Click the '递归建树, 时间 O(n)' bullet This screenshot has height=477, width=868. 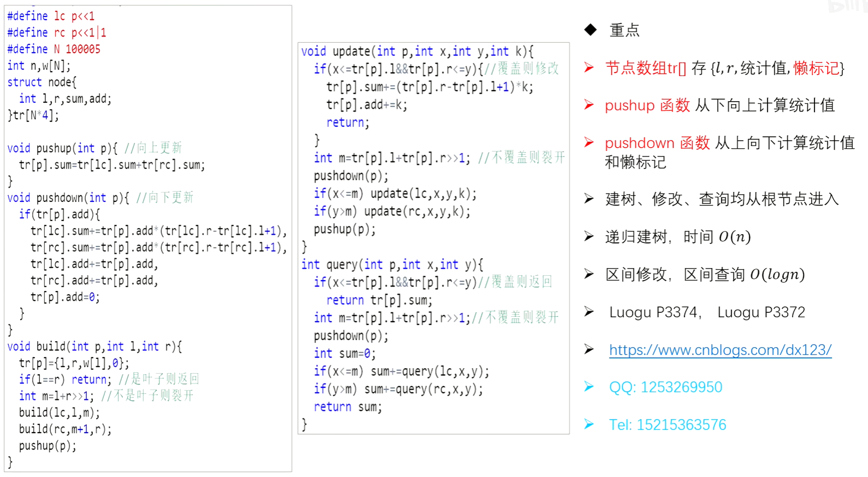678,237
